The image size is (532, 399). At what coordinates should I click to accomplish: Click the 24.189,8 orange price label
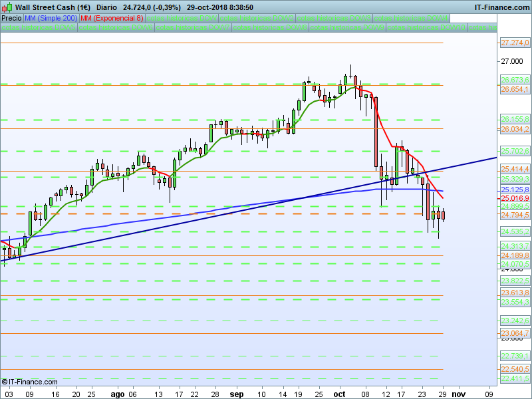tap(515, 255)
